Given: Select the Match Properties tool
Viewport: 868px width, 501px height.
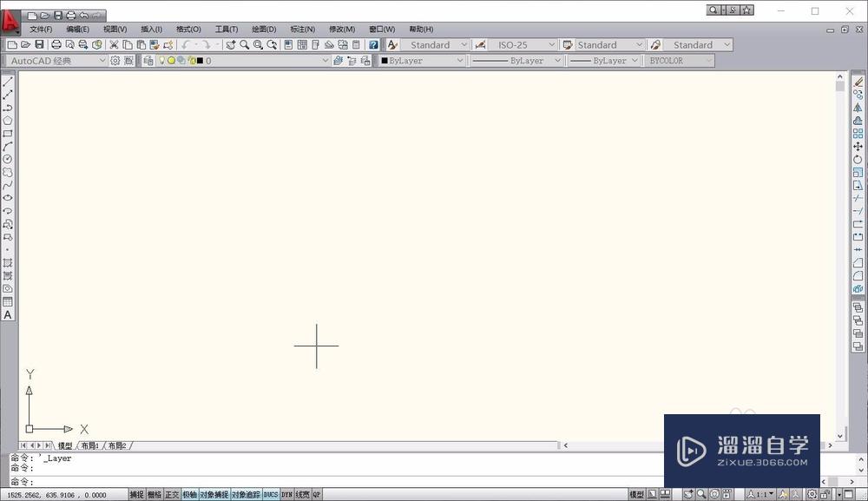Looking at the screenshot, I should (x=155, y=44).
